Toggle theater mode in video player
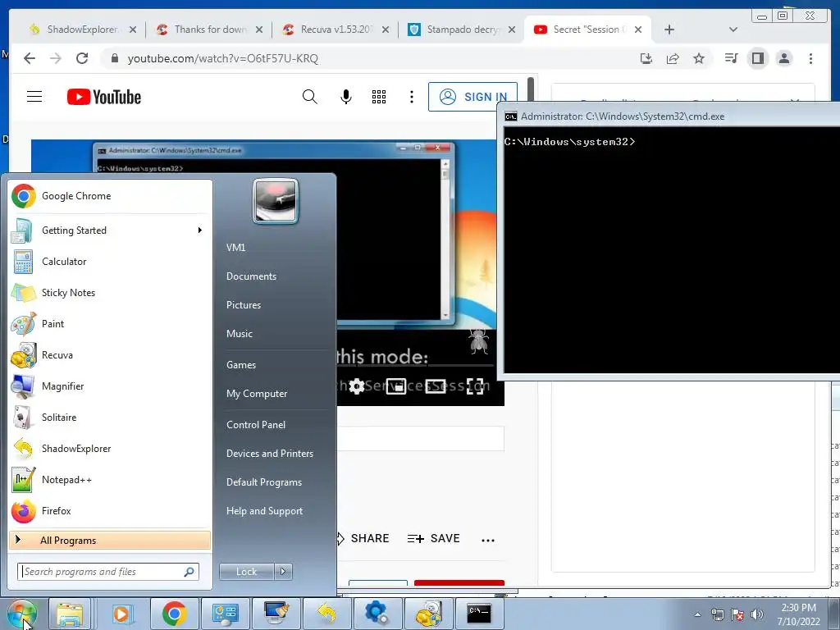The image size is (840, 630). pos(435,386)
